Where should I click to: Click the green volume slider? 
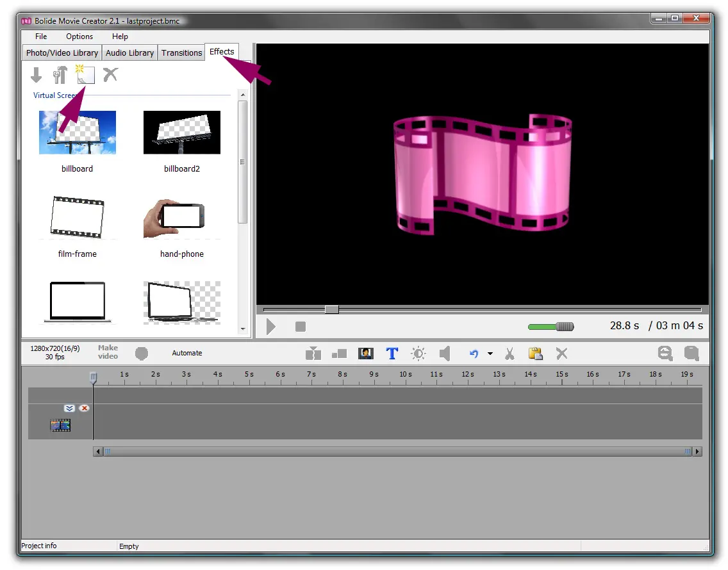click(x=550, y=327)
